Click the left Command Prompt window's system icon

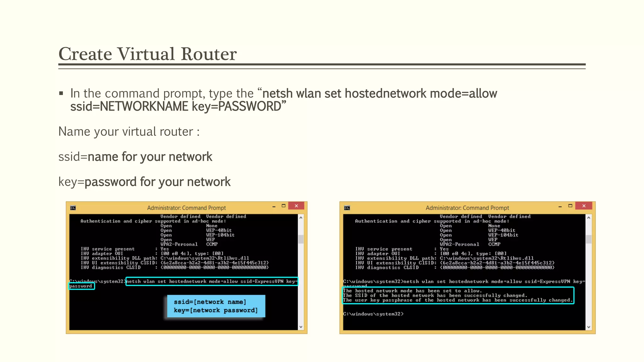(x=73, y=208)
